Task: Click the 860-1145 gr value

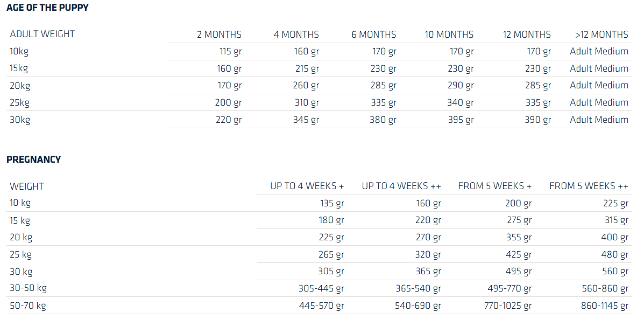Action: (605, 306)
